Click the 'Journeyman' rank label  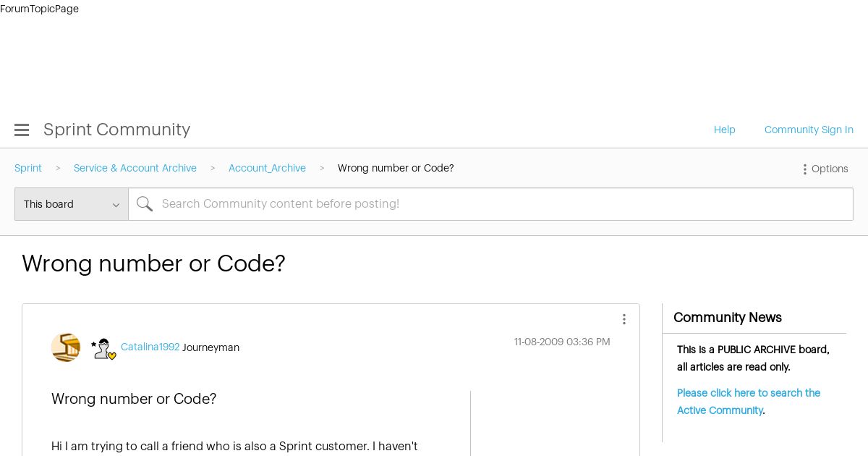(x=210, y=347)
